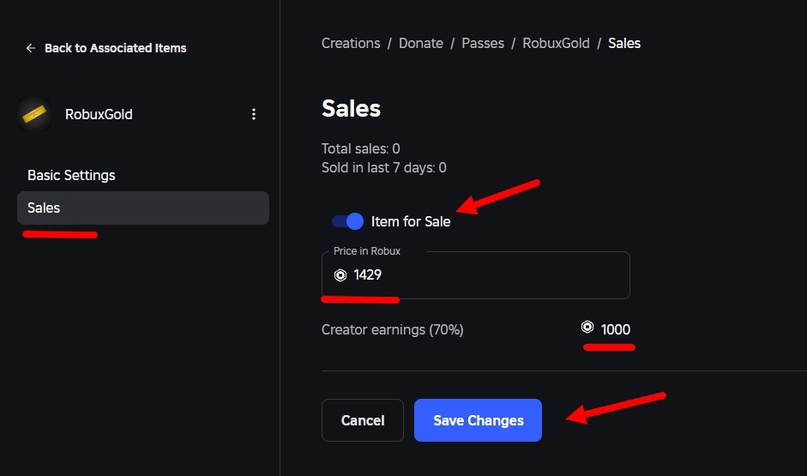Click the creator earnings value 1000
The width and height of the screenshot is (807, 476).
pos(616,330)
